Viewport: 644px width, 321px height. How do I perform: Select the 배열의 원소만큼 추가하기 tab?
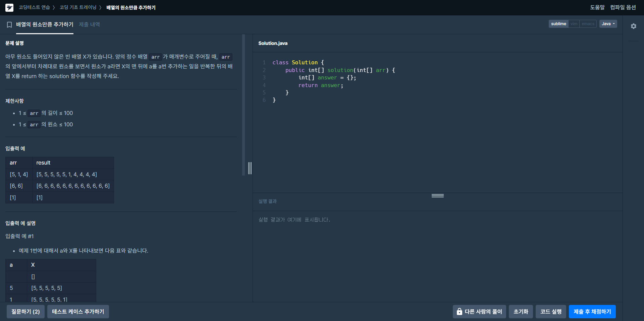click(45, 24)
